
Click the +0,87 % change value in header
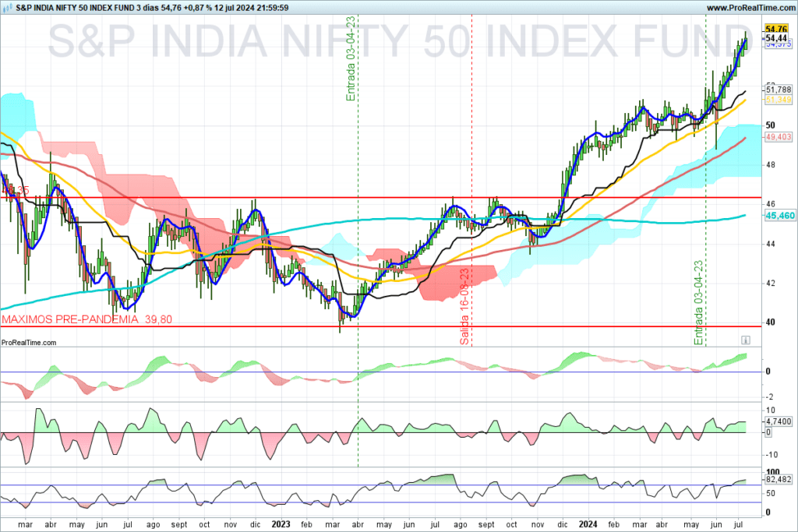tap(196, 8)
